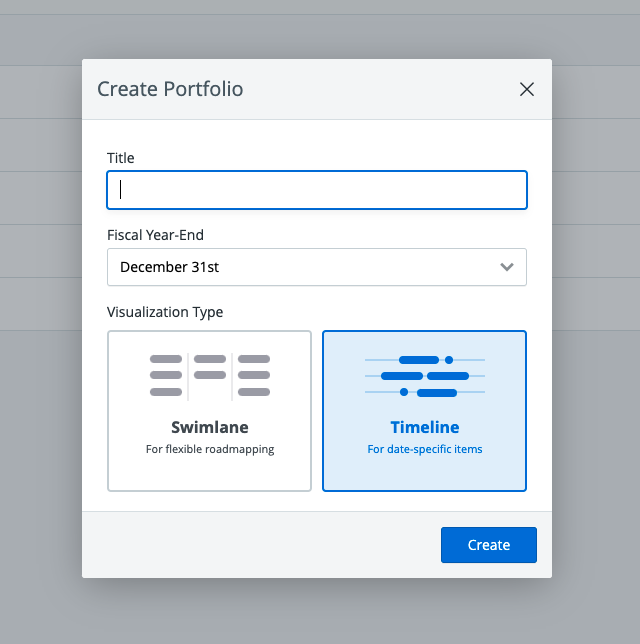Screen dimensions: 640x644
Task: Click the "Create Portfolio" dialog heading
Action: point(170,89)
